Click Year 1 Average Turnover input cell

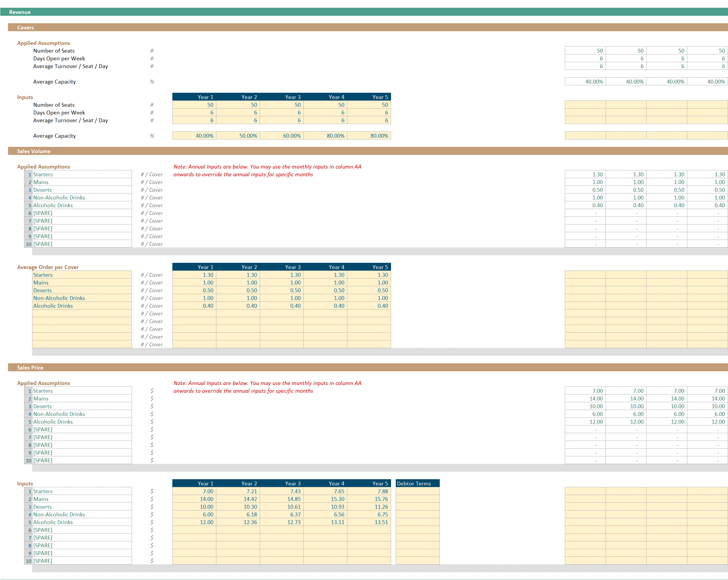point(194,120)
